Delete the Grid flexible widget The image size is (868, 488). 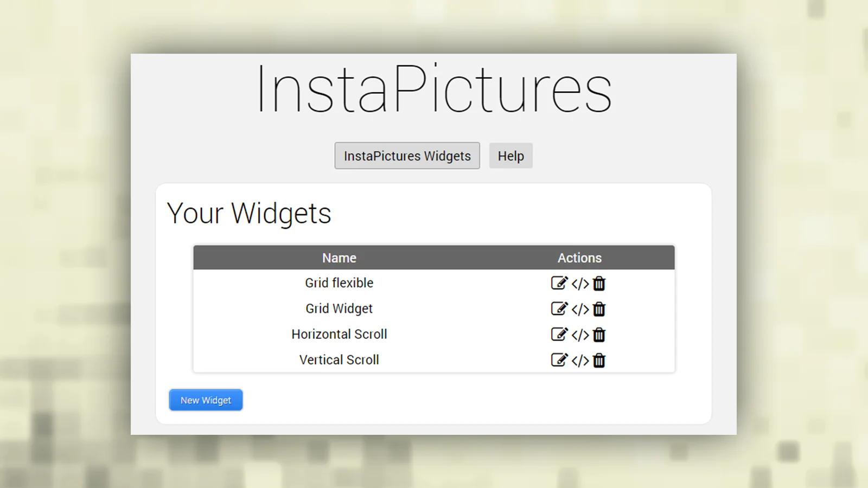pos(599,284)
